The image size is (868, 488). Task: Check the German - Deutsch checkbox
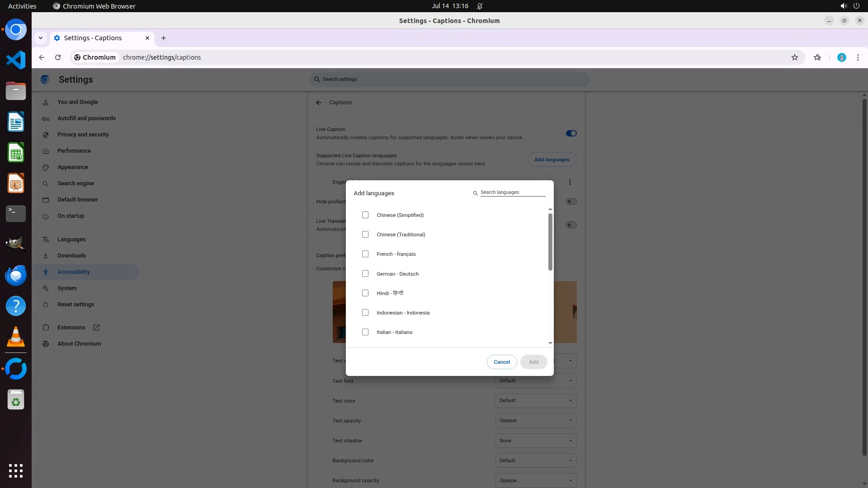click(x=365, y=274)
